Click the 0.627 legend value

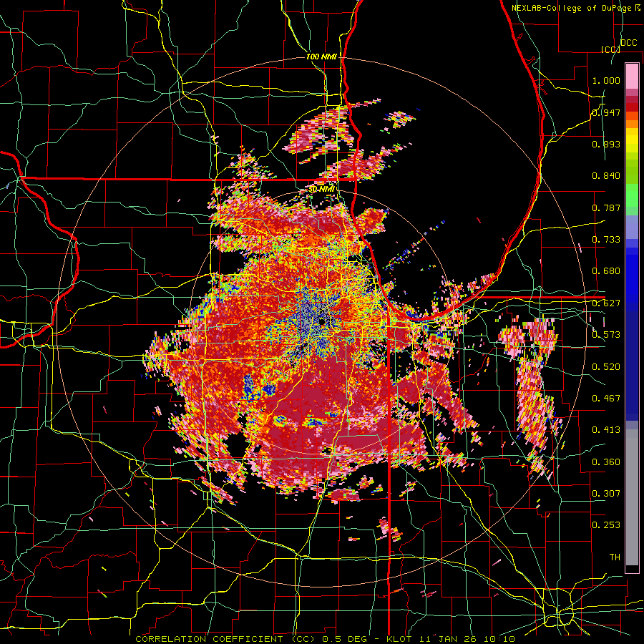(x=606, y=303)
